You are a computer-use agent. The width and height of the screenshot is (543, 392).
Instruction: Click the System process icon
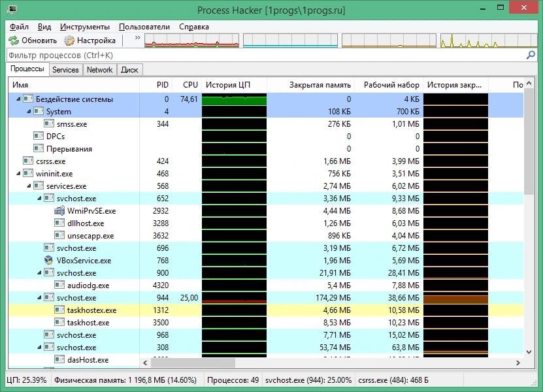(39, 112)
